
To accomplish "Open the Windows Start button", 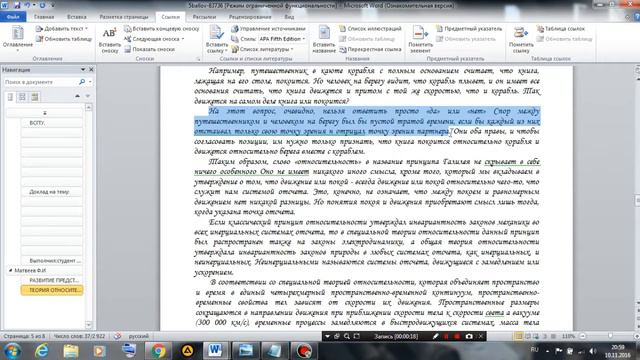I will [12, 351].
